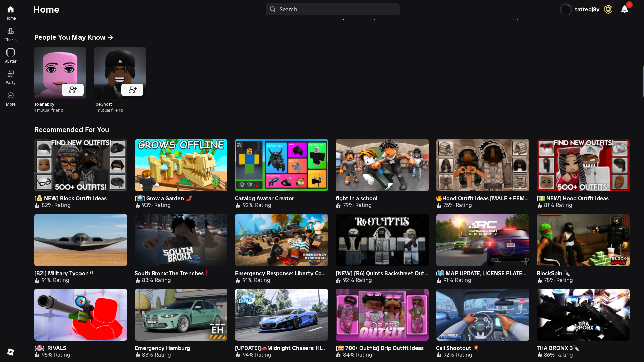
Task: Click the "BlockSpin" game title
Action: click(x=553, y=273)
